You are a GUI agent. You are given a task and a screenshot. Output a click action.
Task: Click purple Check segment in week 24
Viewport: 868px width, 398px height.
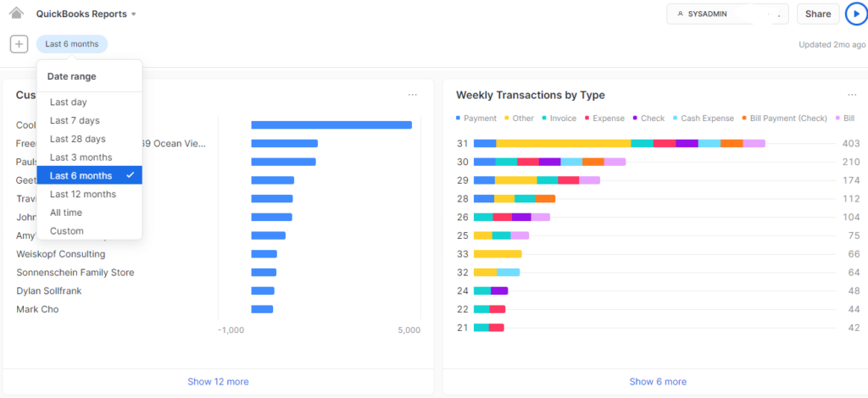pos(499,290)
